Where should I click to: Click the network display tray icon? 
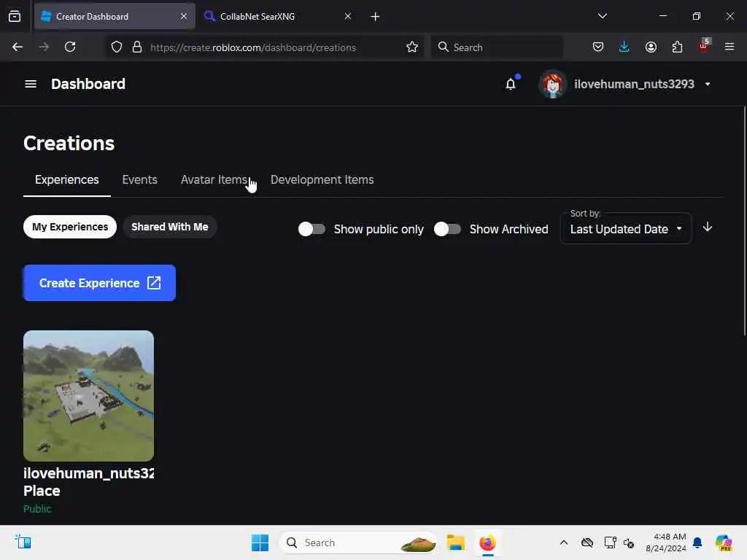pos(610,542)
